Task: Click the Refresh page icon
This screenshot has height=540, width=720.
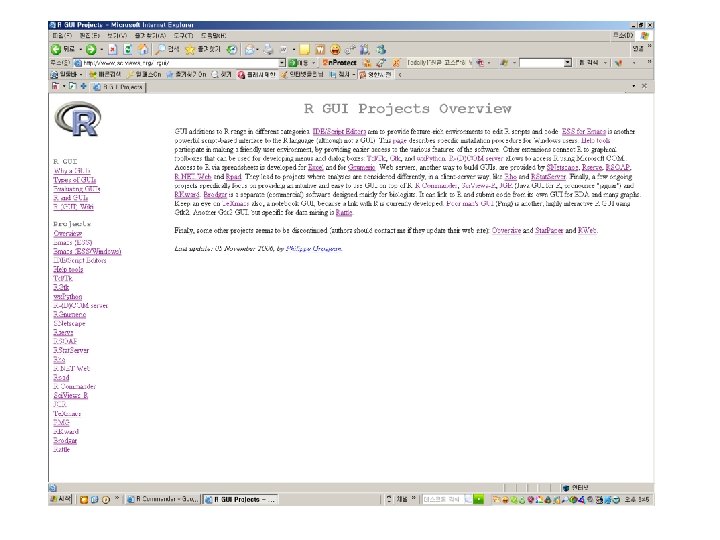Action: (128, 49)
